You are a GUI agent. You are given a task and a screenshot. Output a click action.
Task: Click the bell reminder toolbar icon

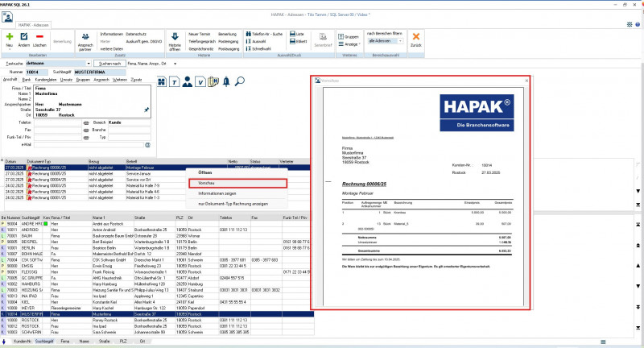[x=226, y=81]
